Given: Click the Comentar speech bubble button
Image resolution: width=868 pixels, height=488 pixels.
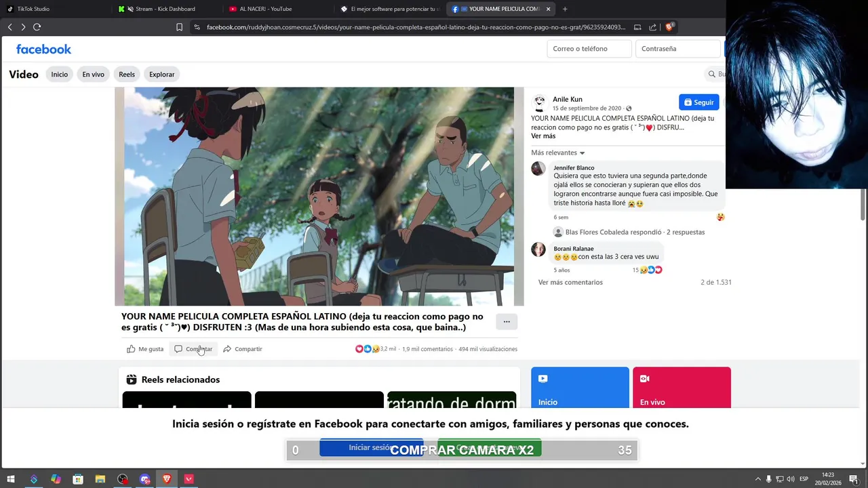Looking at the screenshot, I should (193, 349).
